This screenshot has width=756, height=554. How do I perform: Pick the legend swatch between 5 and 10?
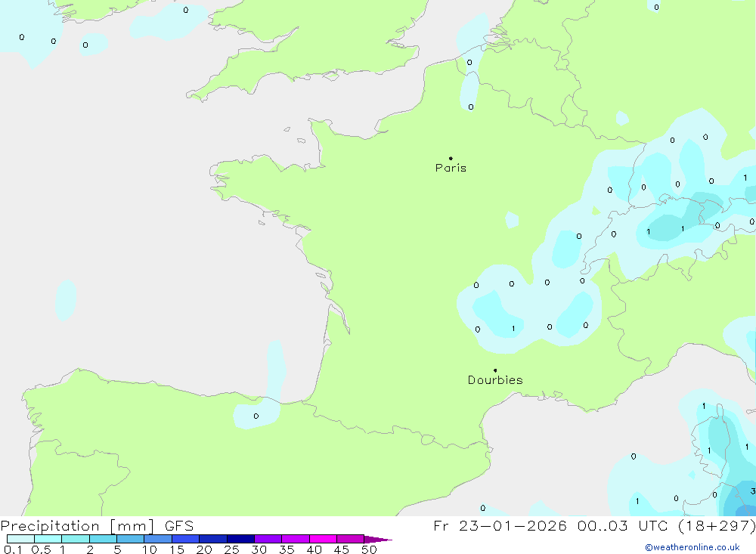[131, 539]
